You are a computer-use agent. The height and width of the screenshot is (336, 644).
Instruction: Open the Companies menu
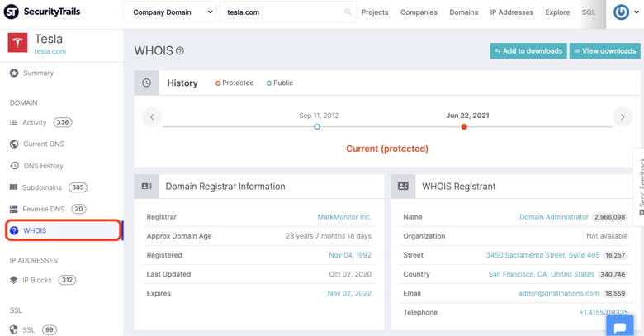tap(419, 12)
